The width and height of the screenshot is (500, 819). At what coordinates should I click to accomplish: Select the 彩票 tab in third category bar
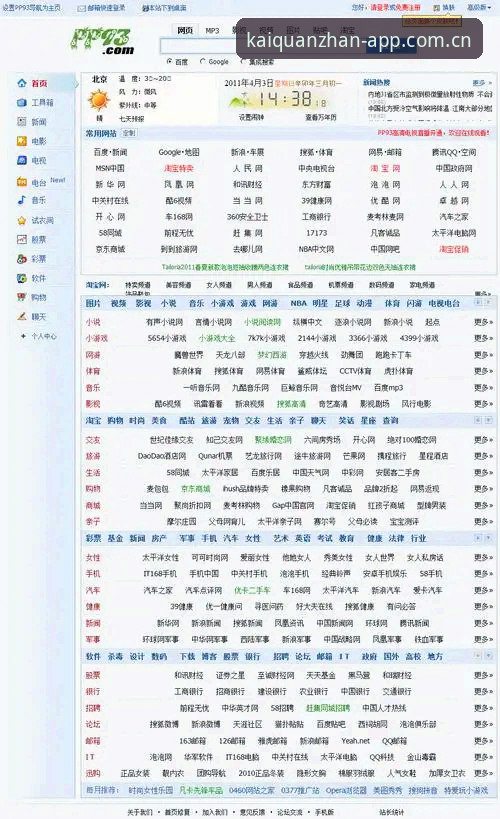93,538
